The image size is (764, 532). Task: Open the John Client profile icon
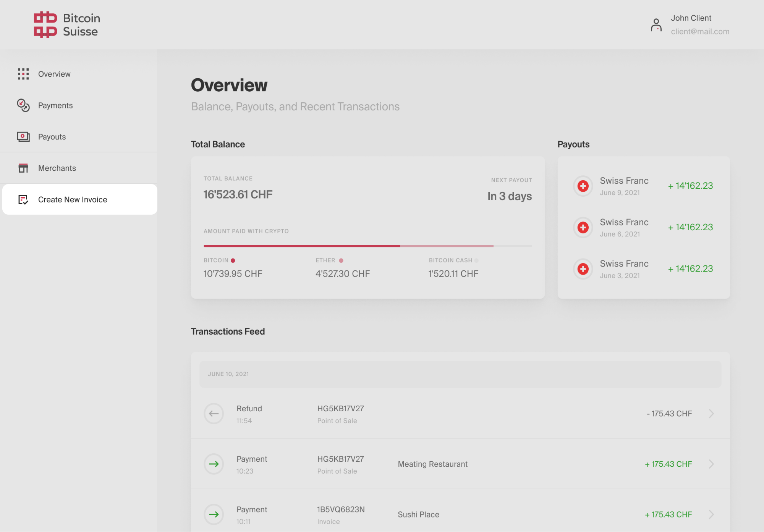(656, 24)
